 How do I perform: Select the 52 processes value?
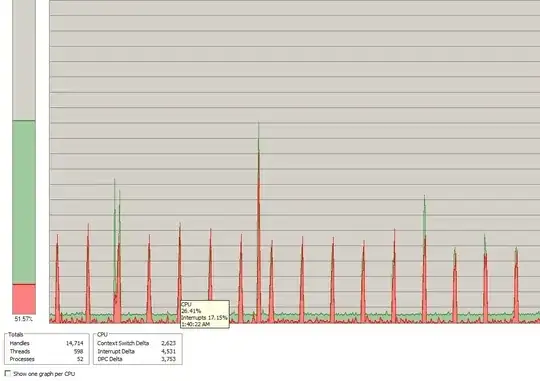point(80,359)
